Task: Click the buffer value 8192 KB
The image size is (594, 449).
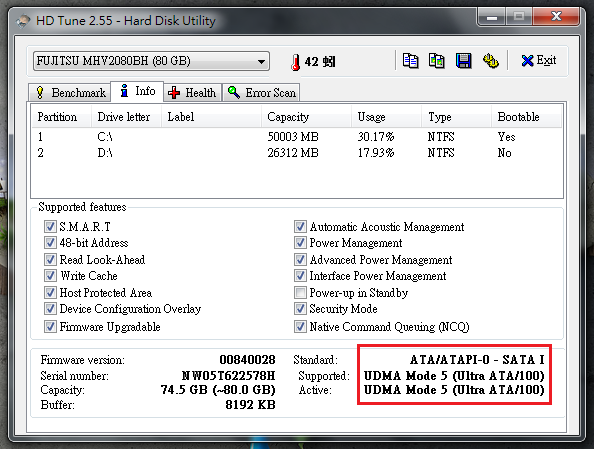Action: tap(250, 405)
